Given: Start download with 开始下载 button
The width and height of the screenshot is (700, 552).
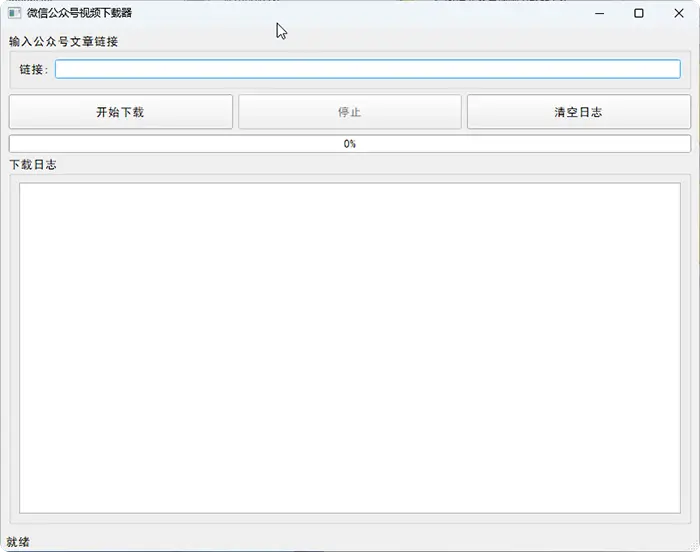Looking at the screenshot, I should [x=121, y=112].
